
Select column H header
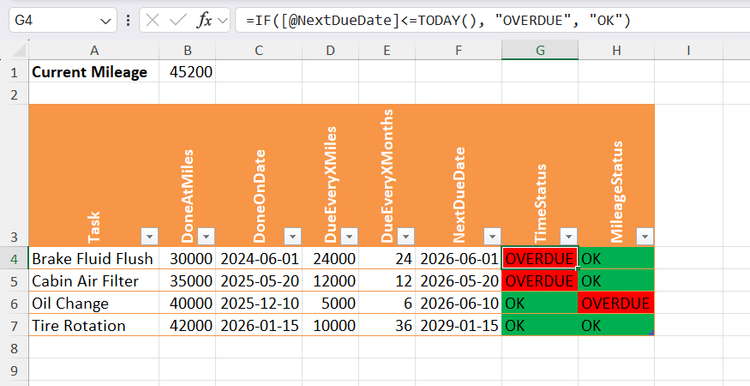(x=617, y=50)
